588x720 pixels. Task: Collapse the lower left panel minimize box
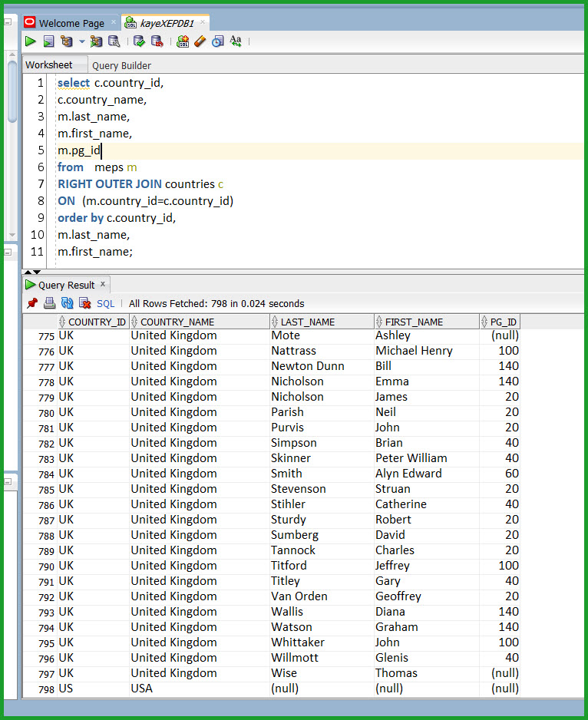coord(8,482)
